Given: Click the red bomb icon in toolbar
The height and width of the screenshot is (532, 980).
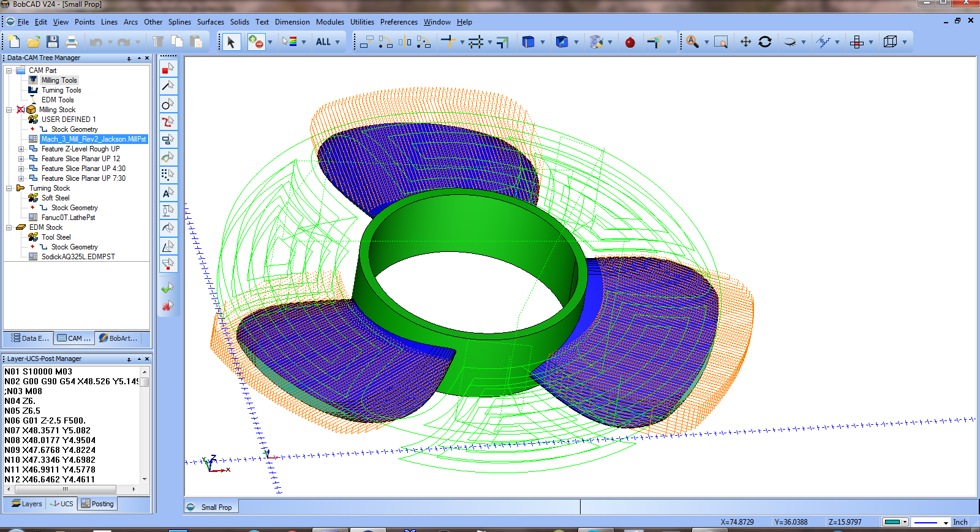Looking at the screenshot, I should coord(630,42).
